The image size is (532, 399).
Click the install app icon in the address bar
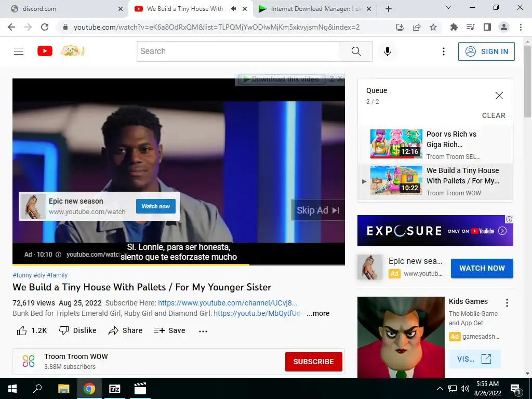tap(400, 27)
